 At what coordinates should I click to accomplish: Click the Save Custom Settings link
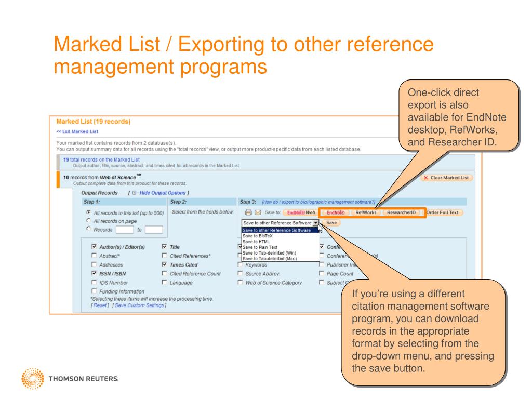click(139, 305)
